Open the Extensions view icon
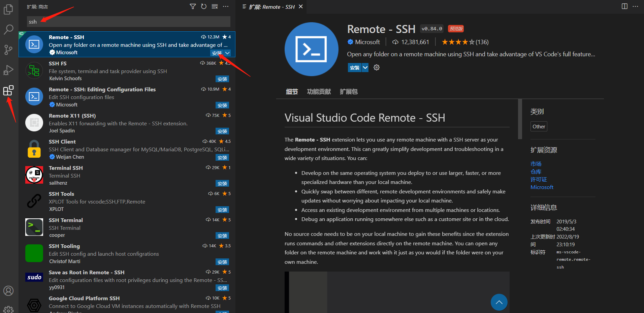This screenshot has height=313, width=644. coord(8,91)
